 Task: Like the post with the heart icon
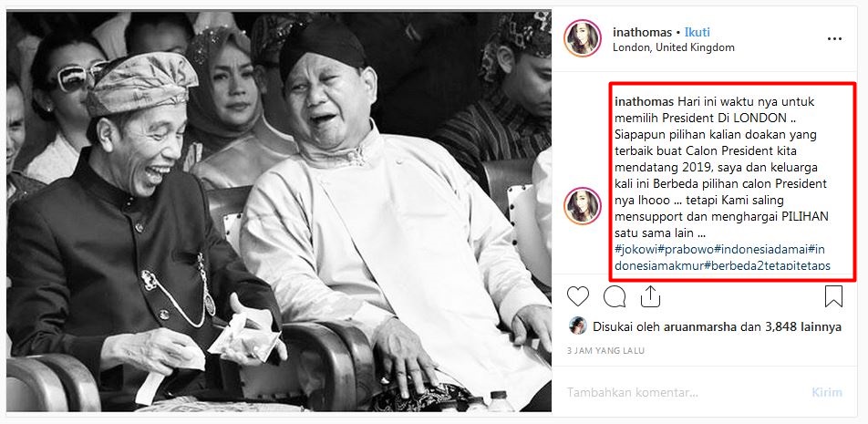578,296
